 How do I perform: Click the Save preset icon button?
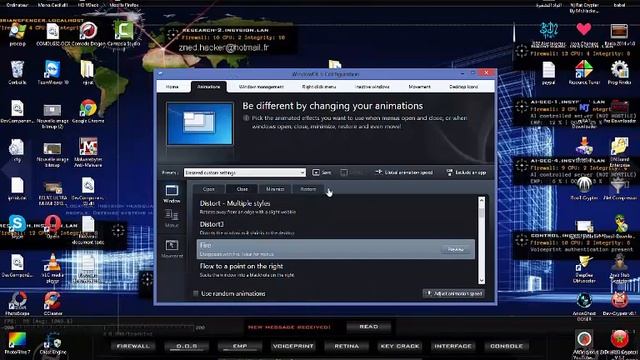pos(321,173)
